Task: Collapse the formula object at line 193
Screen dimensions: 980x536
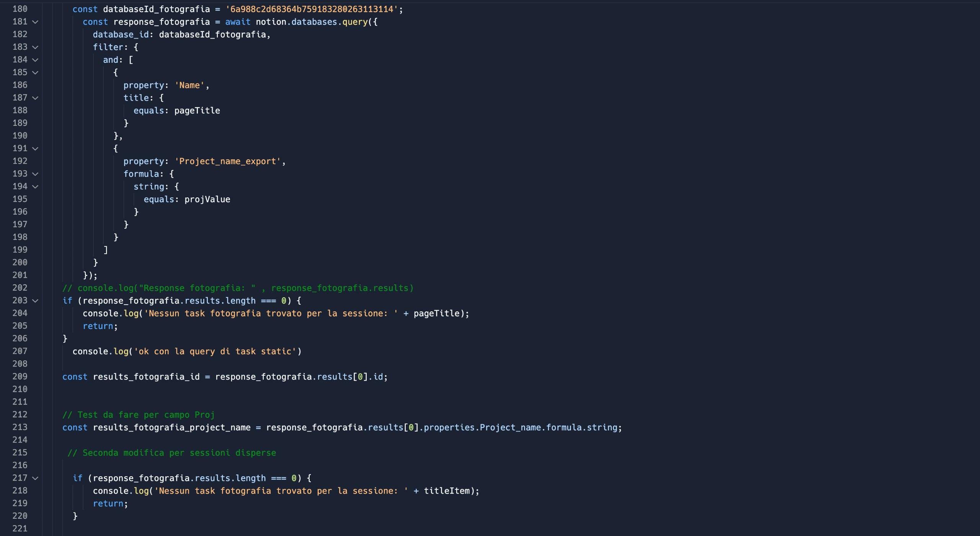Action: pyautogui.click(x=35, y=174)
